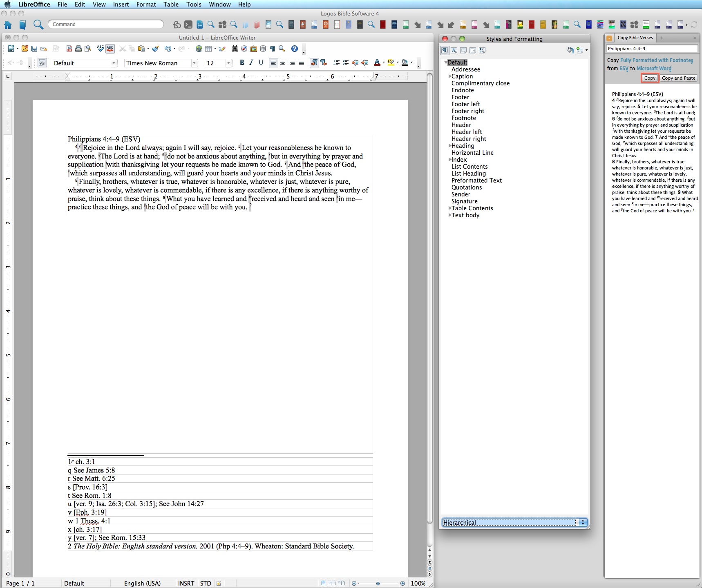702x588 pixels.
Task: Click the Philippians 4:4-9 reference field
Action: click(652, 49)
